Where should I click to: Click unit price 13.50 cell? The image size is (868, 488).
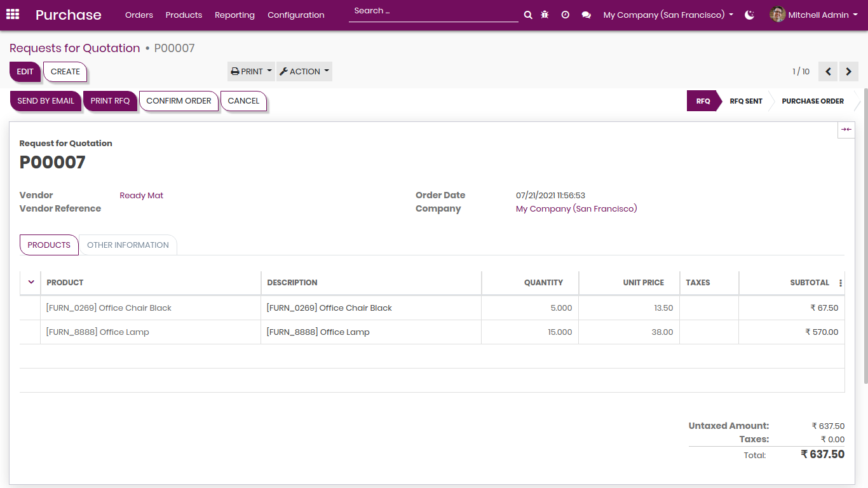(629, 308)
